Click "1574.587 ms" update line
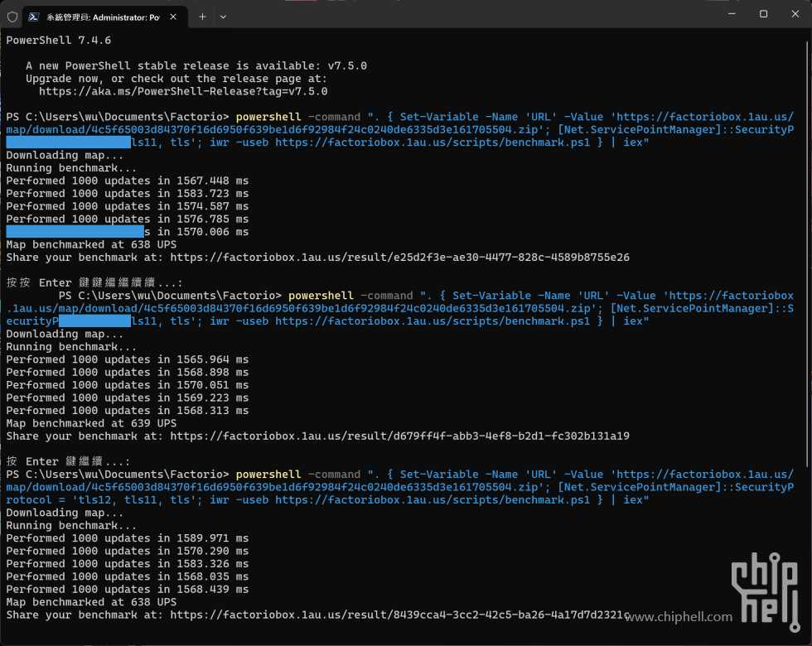812x646 pixels. click(x=128, y=206)
